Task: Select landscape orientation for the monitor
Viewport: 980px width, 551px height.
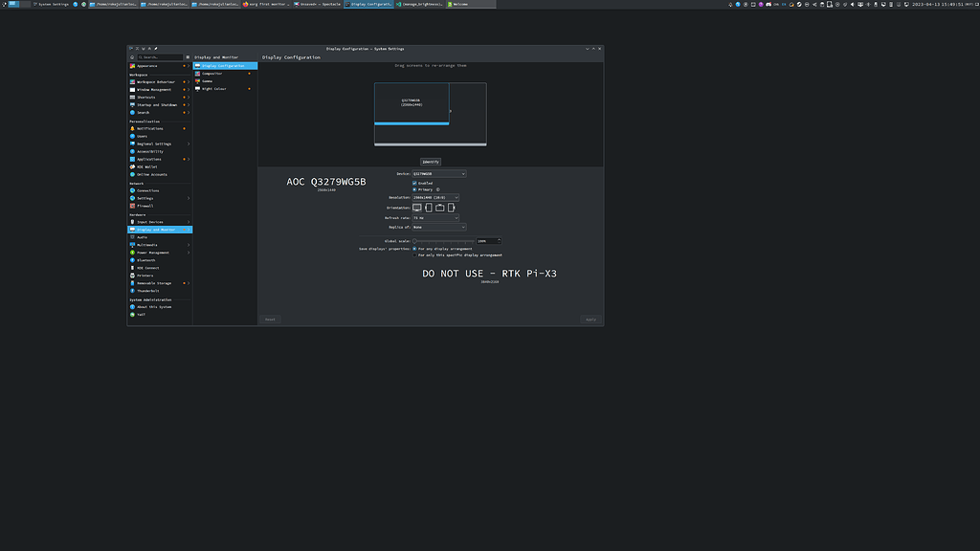Action: click(x=416, y=208)
